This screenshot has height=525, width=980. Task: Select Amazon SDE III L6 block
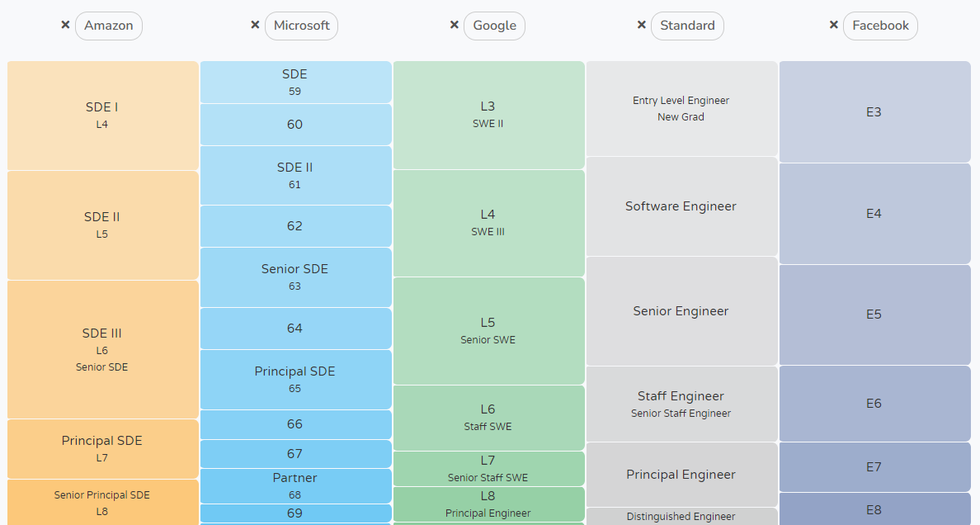102,349
